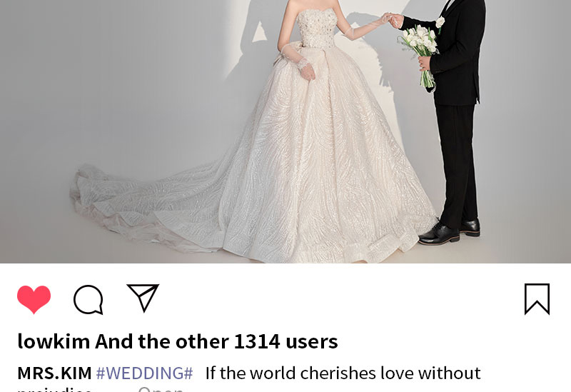The width and height of the screenshot is (571, 392).
Task: Tap the groom's black suit jacket
Action: tap(455, 51)
